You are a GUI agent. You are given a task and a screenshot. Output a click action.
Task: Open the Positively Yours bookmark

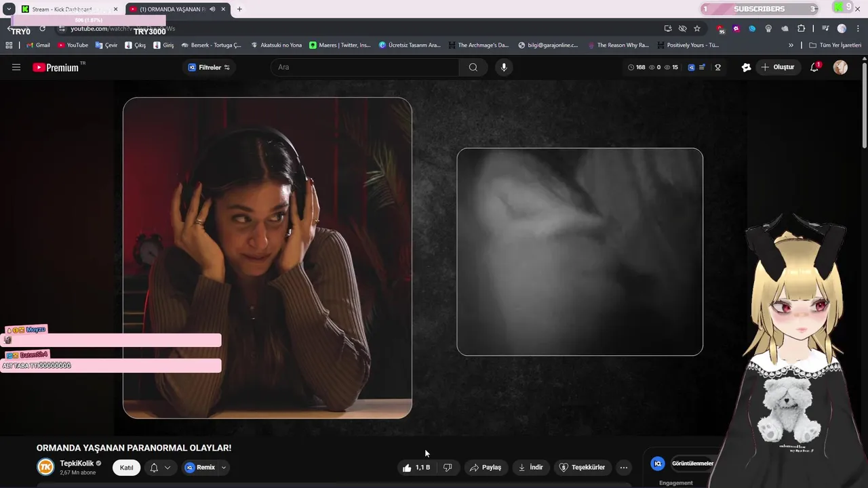click(688, 45)
